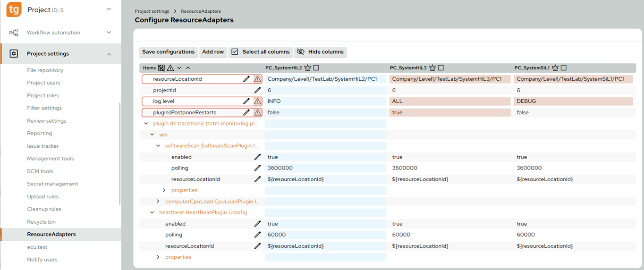Click PC_SystemSiL1 log.level value DEBUG
Image resolution: width=644 pixels, height=270 pixels.
[573, 101]
